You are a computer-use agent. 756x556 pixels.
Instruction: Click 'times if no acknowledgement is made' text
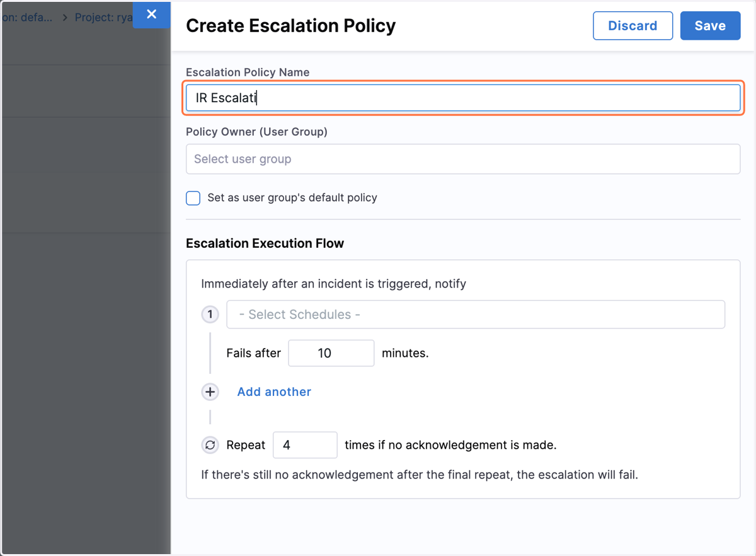pos(450,445)
